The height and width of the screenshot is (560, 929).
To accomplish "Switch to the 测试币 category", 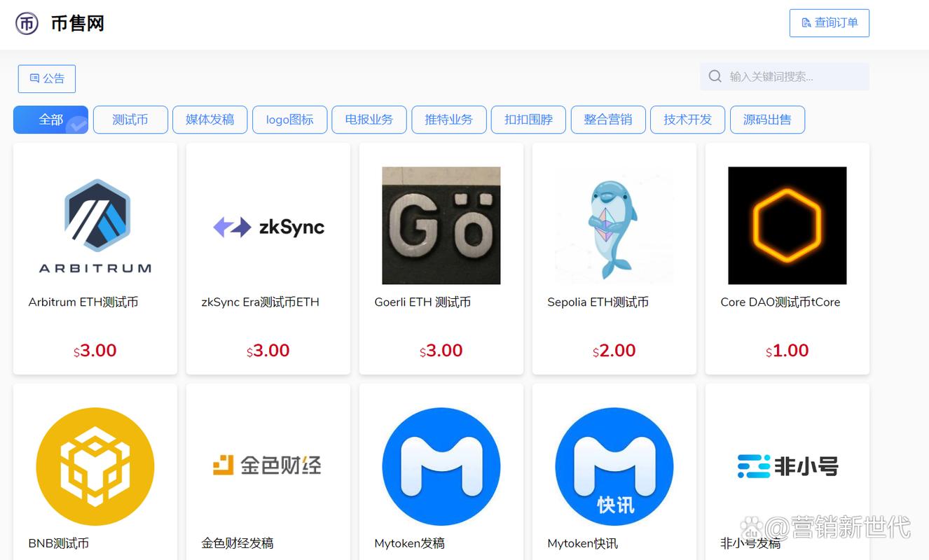I will 130,120.
